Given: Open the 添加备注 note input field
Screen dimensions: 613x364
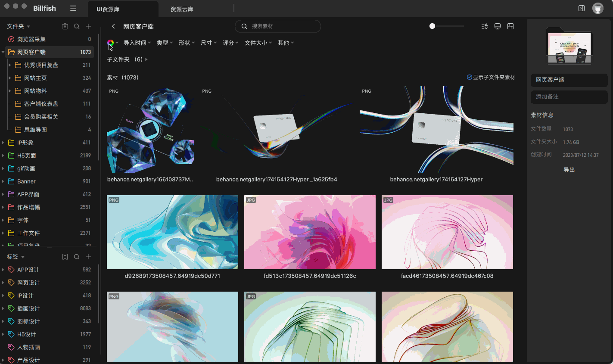Looking at the screenshot, I should pyautogui.click(x=569, y=96).
